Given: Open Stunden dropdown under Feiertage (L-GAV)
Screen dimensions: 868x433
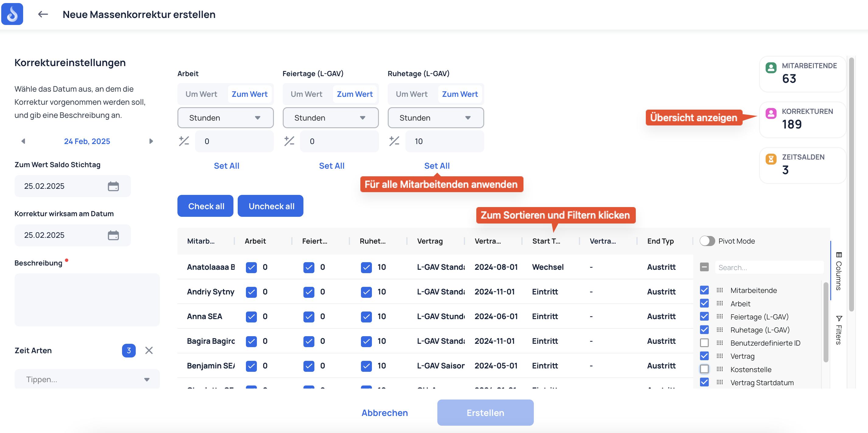Looking at the screenshot, I should click(331, 118).
